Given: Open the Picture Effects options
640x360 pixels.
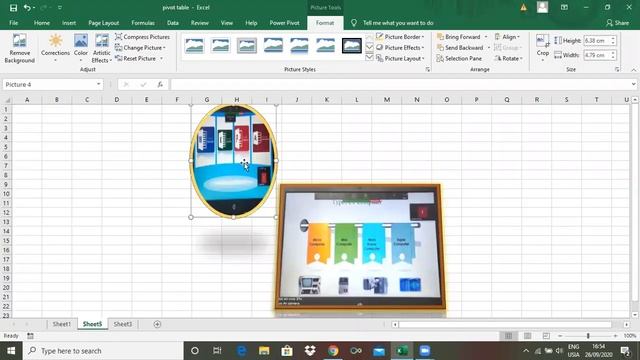Looking at the screenshot, I should coord(400,48).
